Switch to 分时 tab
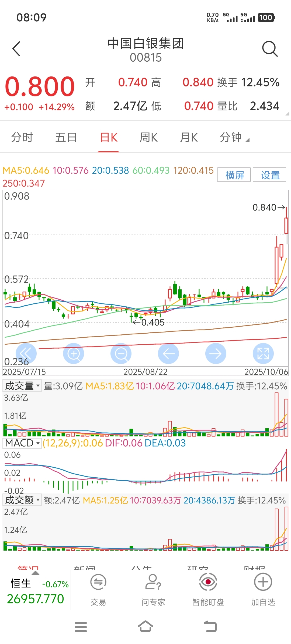This screenshot has height=644, width=291. (22, 138)
